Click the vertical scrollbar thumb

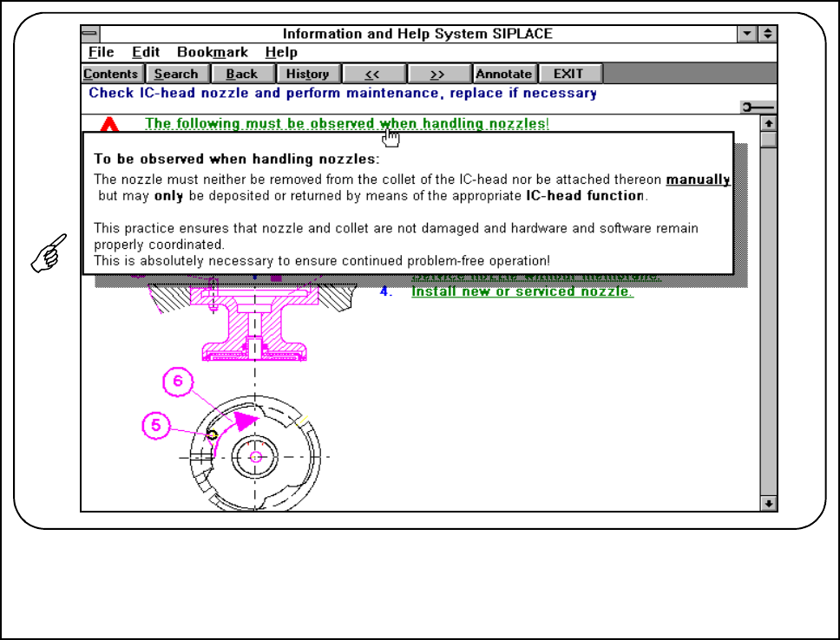(x=769, y=140)
